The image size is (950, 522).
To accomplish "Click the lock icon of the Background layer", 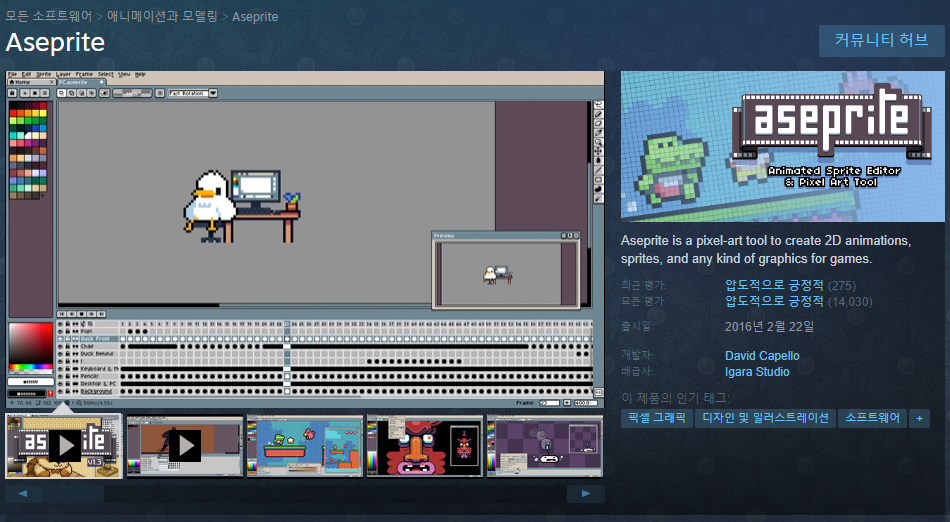I will (68, 391).
